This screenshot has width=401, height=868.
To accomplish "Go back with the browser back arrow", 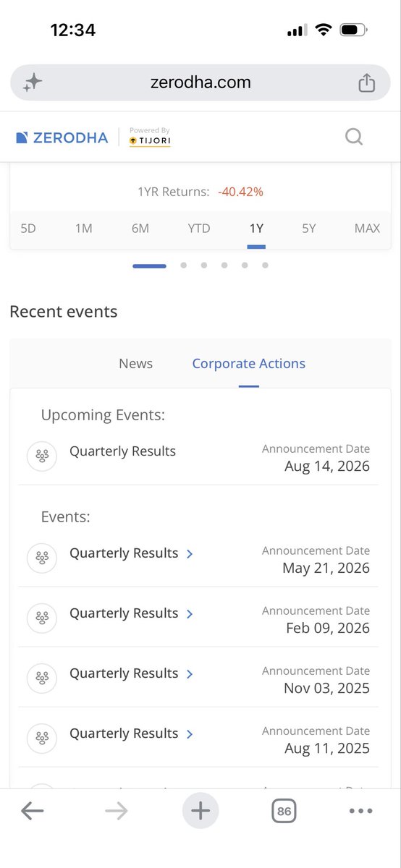I will pyautogui.click(x=33, y=811).
